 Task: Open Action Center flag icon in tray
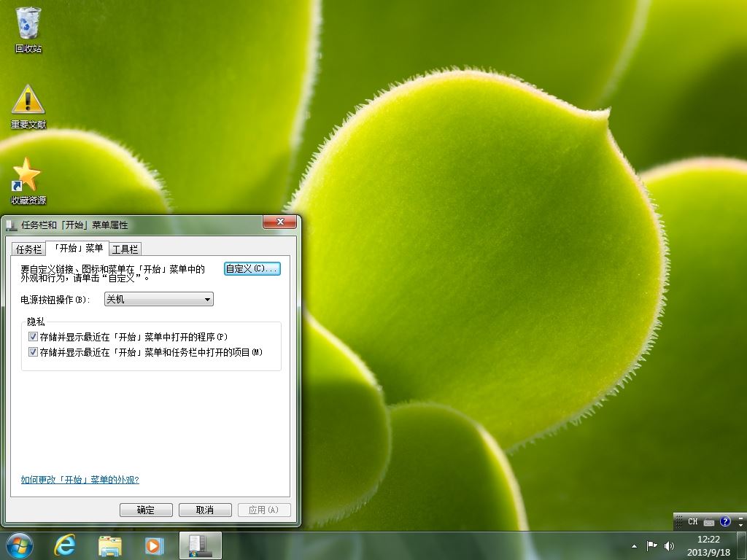coord(651,545)
